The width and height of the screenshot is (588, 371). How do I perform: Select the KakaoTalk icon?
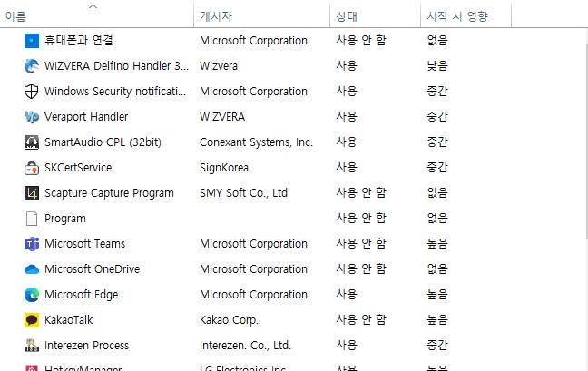32,320
